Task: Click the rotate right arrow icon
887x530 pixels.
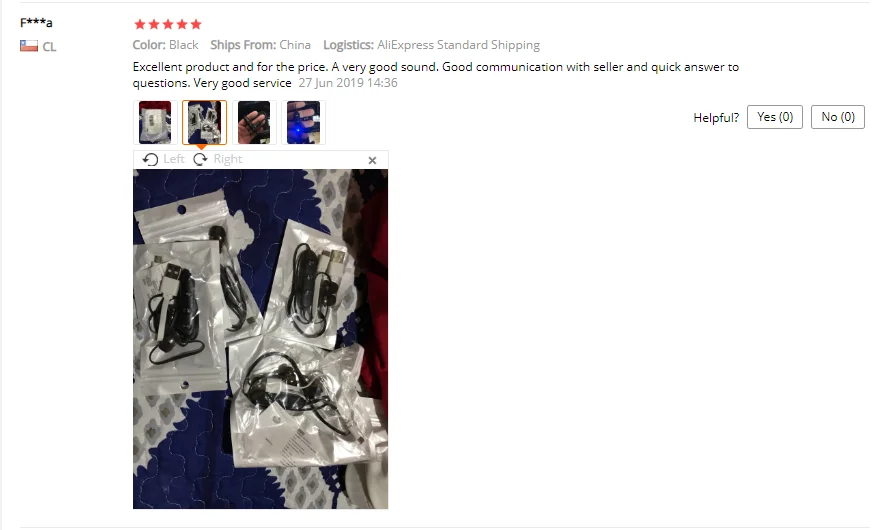Action: coord(200,160)
